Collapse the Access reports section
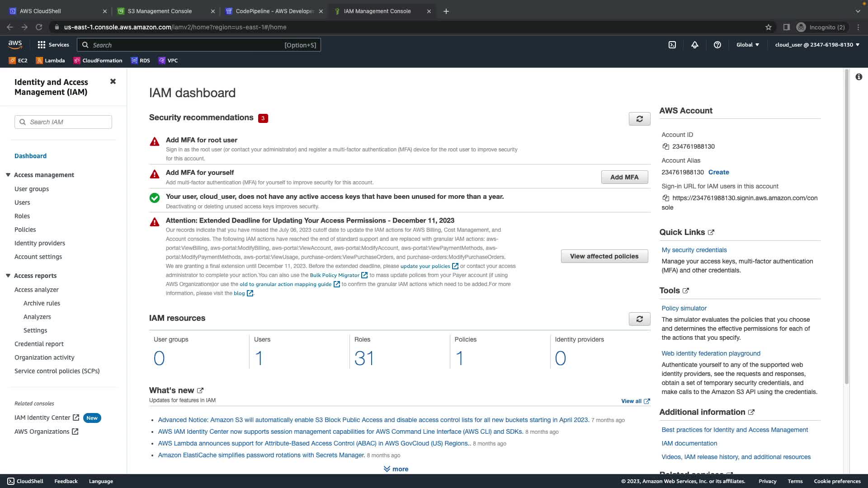The height and width of the screenshot is (488, 868). pos(8,276)
